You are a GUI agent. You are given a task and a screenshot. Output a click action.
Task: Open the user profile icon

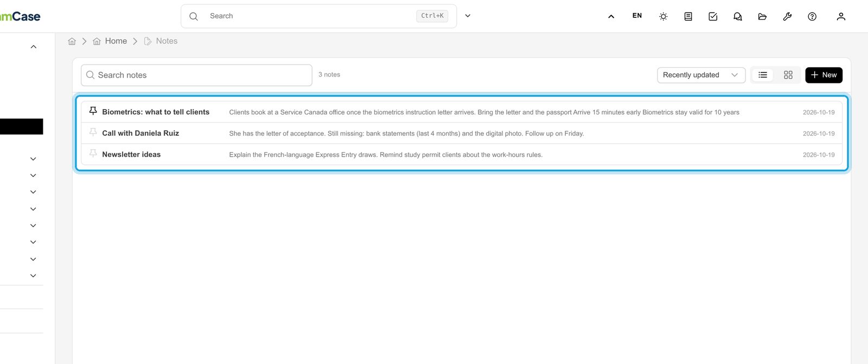point(841,16)
